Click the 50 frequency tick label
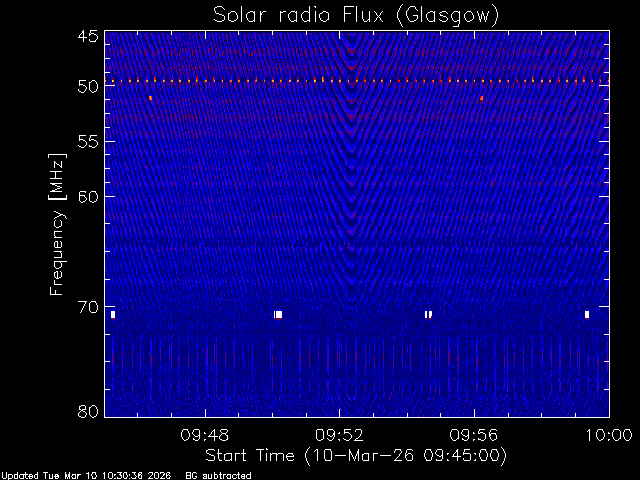 88,87
